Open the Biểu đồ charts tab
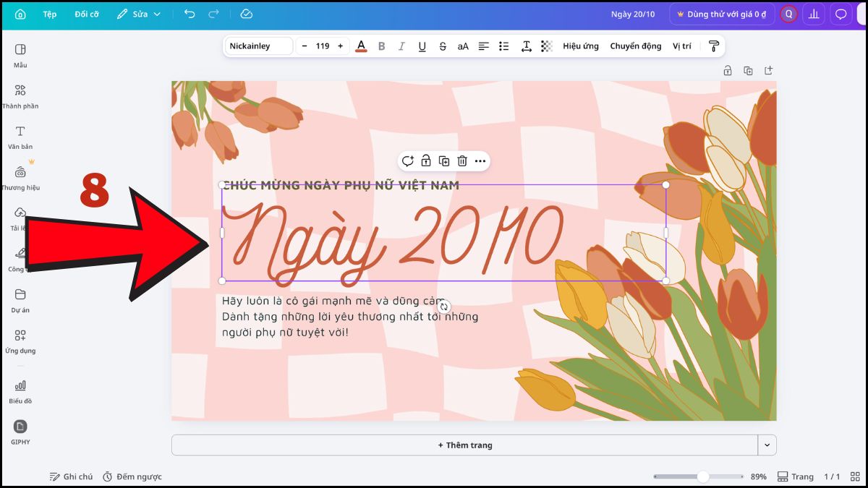The width and height of the screenshot is (868, 488). [20, 392]
